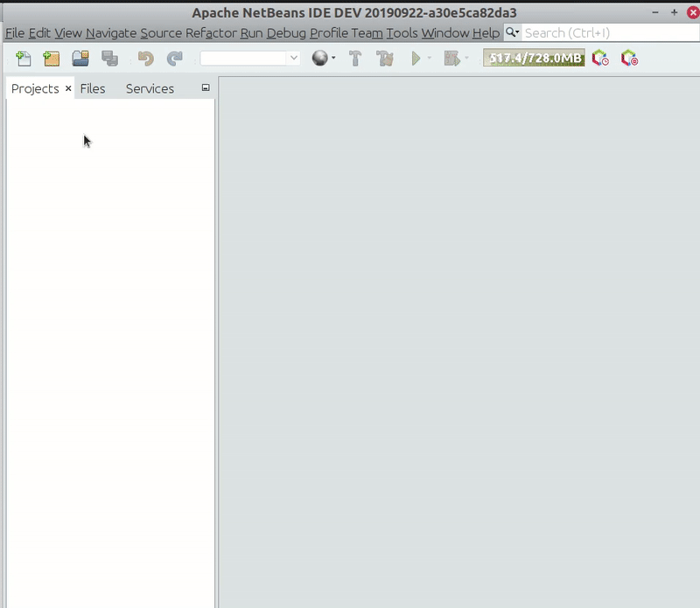The image size is (700, 608).
Task: Open the Run menu
Action: point(252,33)
